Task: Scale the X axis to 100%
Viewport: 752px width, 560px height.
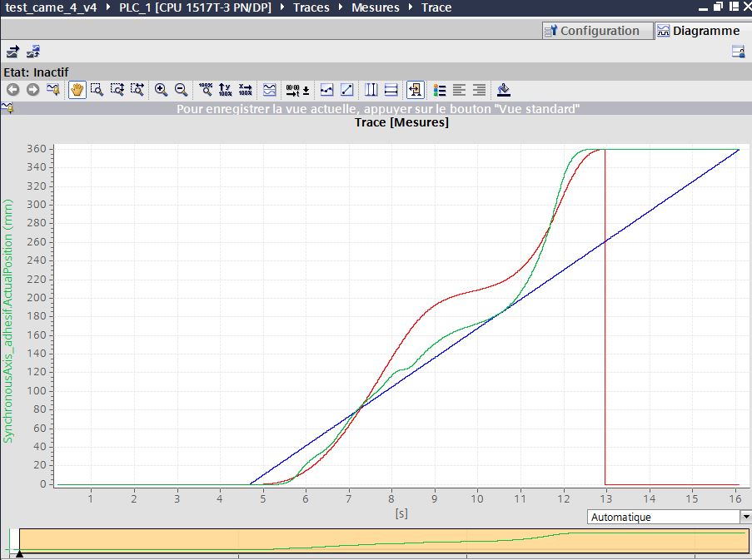Action: tap(245, 90)
